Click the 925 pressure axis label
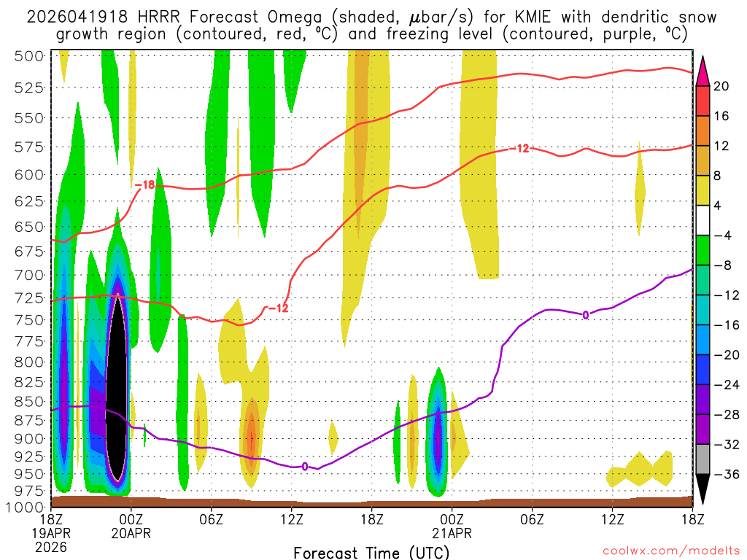Viewport: 747px width, 560px height. click(x=29, y=456)
